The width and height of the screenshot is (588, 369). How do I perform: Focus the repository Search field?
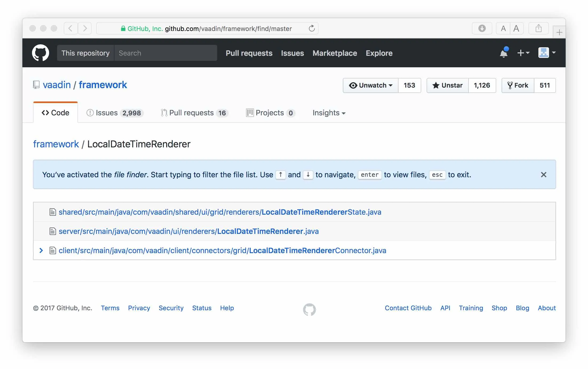pos(165,53)
